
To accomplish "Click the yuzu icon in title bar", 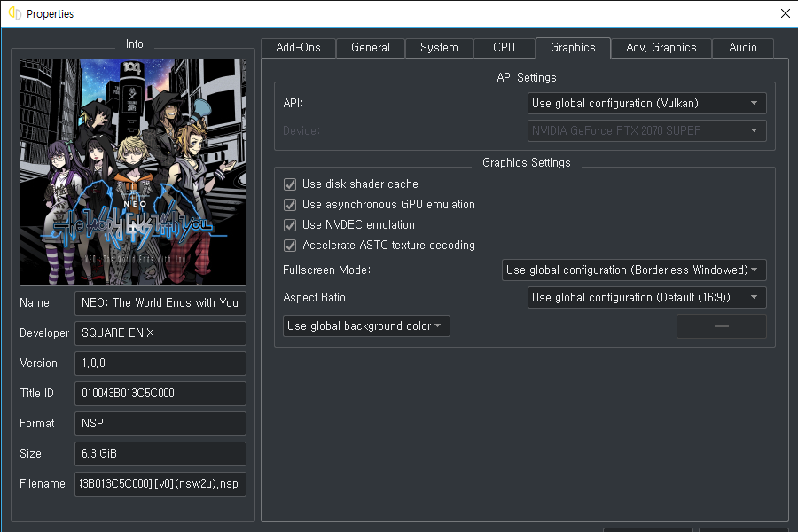I will 15,14.
